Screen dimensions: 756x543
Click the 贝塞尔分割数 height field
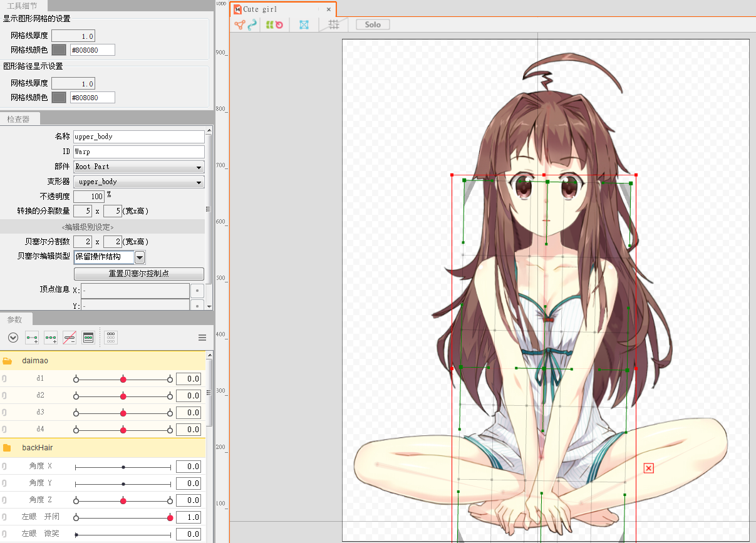(113, 242)
